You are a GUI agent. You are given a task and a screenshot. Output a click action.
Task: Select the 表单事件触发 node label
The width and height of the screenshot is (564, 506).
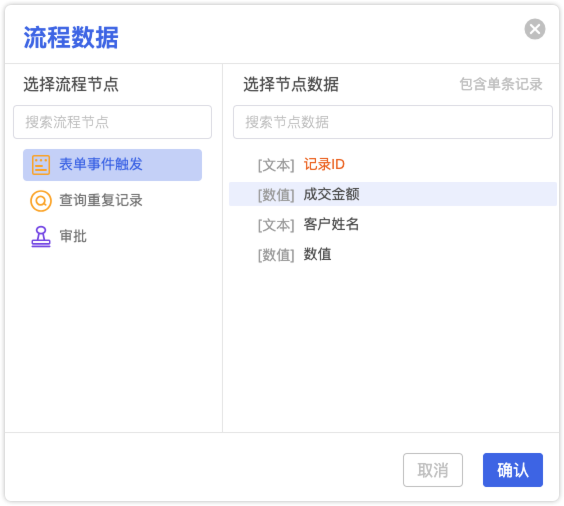(101, 164)
